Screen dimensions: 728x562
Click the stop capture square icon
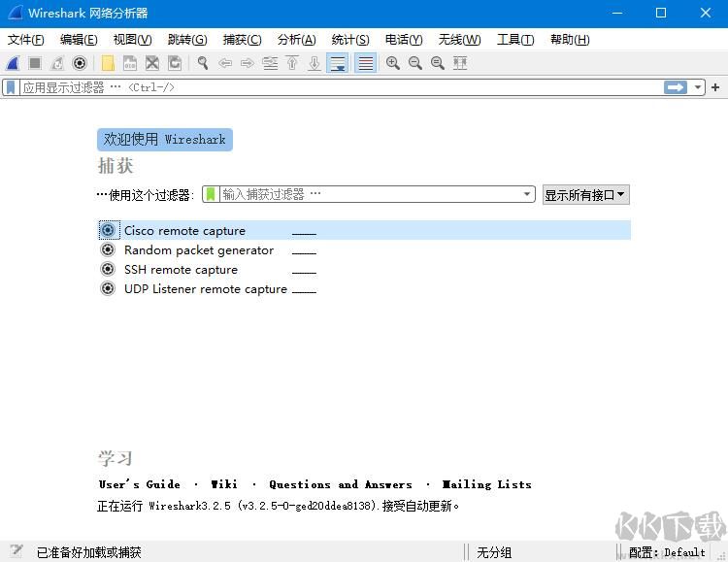35,63
